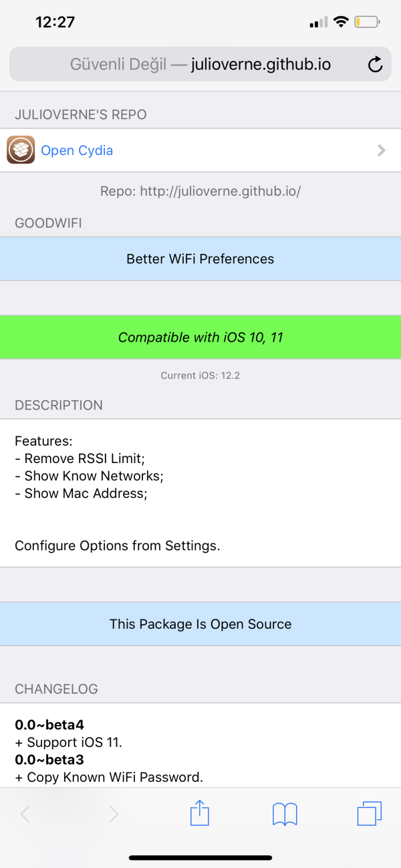The width and height of the screenshot is (401, 868).
Task: Tap the 0.0~beta4 changelog entry
Action: (49, 724)
